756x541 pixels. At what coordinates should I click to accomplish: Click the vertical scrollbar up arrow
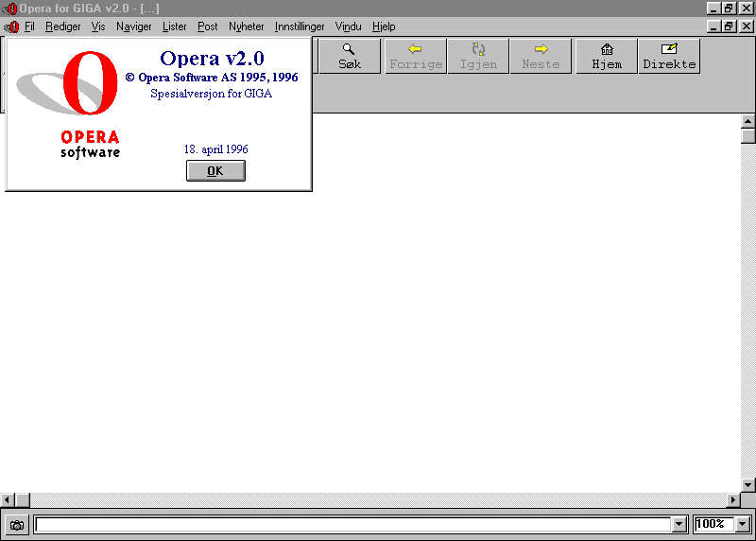[x=748, y=121]
